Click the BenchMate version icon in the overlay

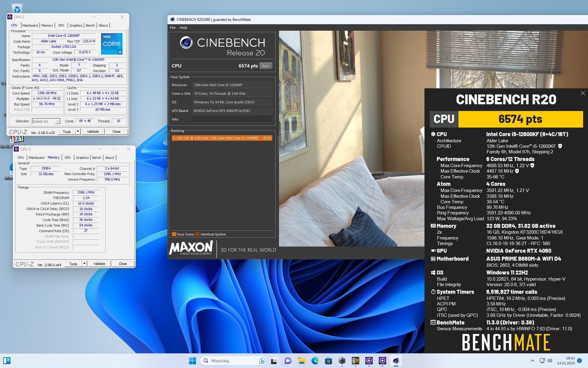click(433, 322)
